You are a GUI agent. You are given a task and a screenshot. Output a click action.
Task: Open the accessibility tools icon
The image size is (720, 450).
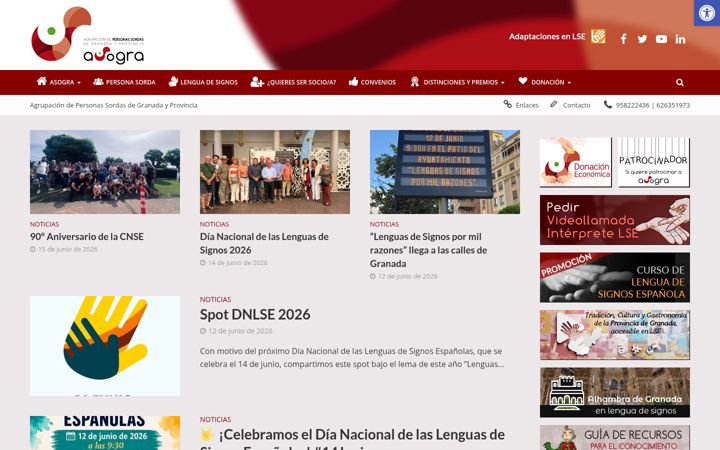[707, 12]
